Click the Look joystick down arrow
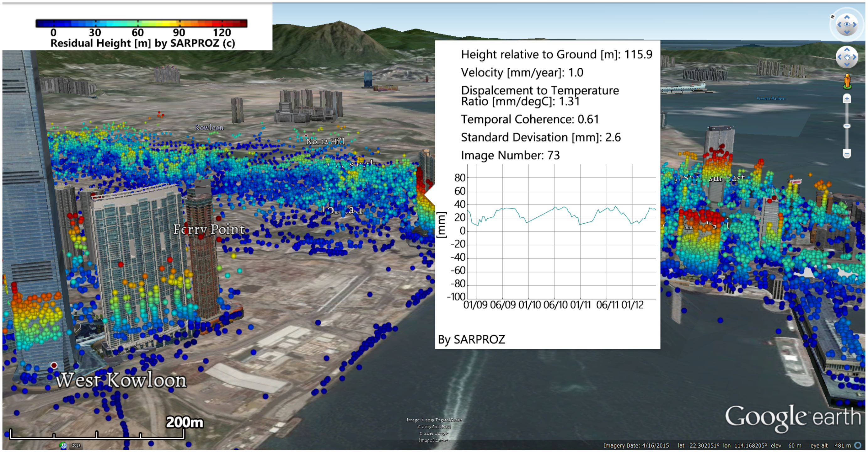Image resolution: width=868 pixels, height=452 pixels. point(847,32)
